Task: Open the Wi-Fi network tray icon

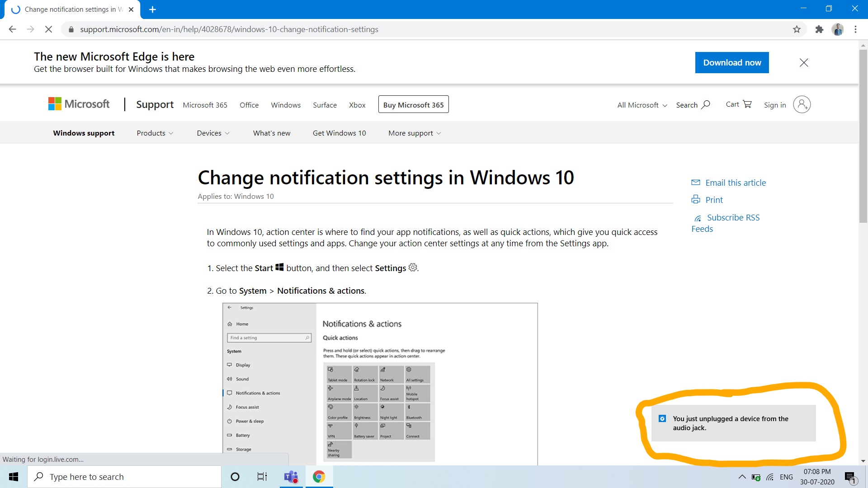Action: click(x=770, y=477)
